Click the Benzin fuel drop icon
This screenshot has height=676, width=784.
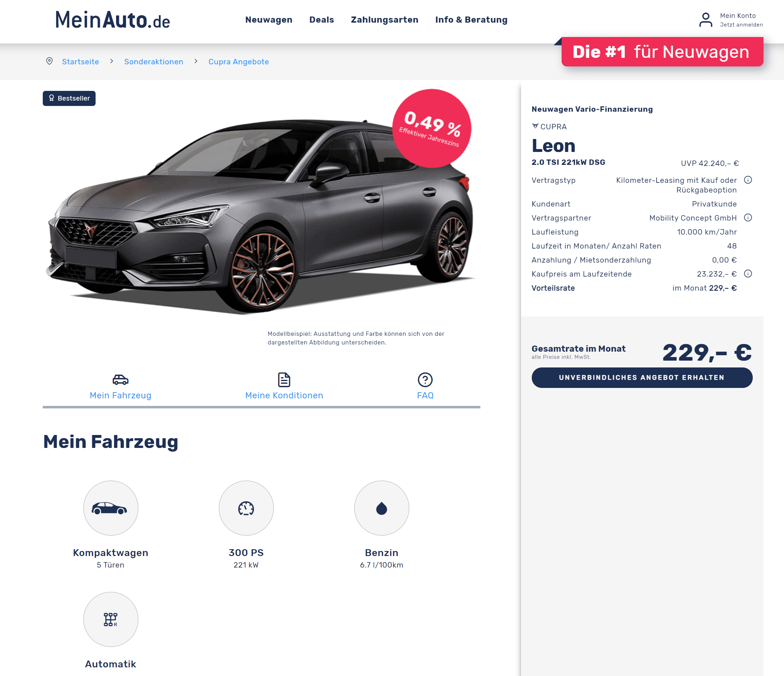382,508
